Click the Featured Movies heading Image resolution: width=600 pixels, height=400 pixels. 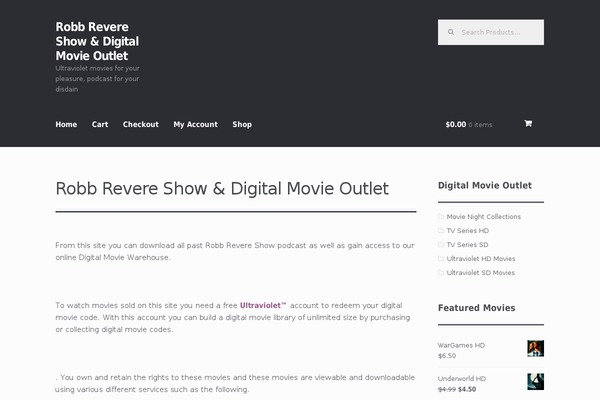click(476, 308)
